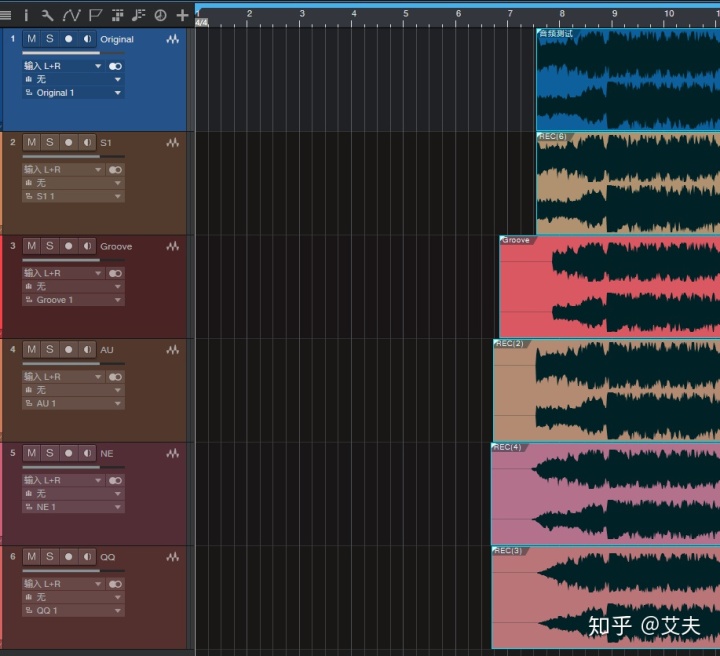This screenshot has height=656, width=720.
Task: Open input L+R dropdown on Original track
Action: coord(63,66)
